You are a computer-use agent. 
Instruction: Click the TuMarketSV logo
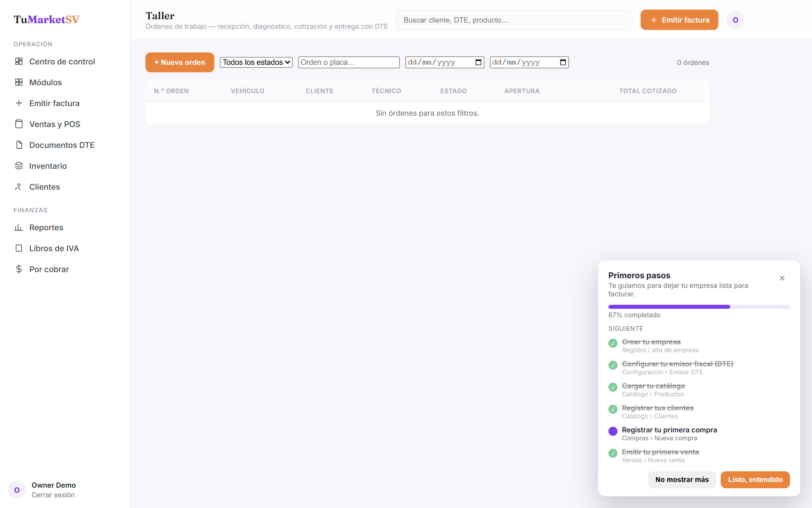[46, 19]
